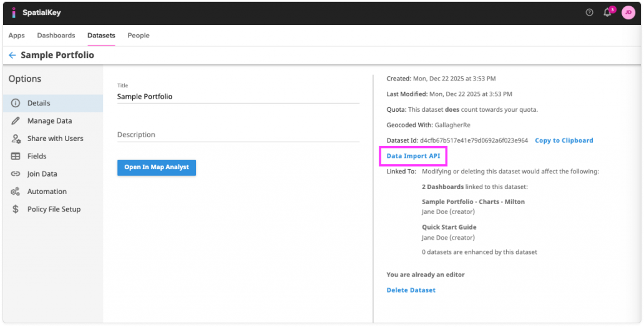644x327 pixels.
Task: Open Manage Data option
Action: point(53,121)
